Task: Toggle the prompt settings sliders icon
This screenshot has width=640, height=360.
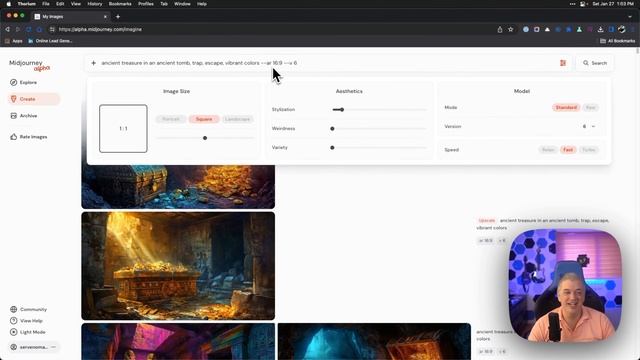Action: point(563,63)
